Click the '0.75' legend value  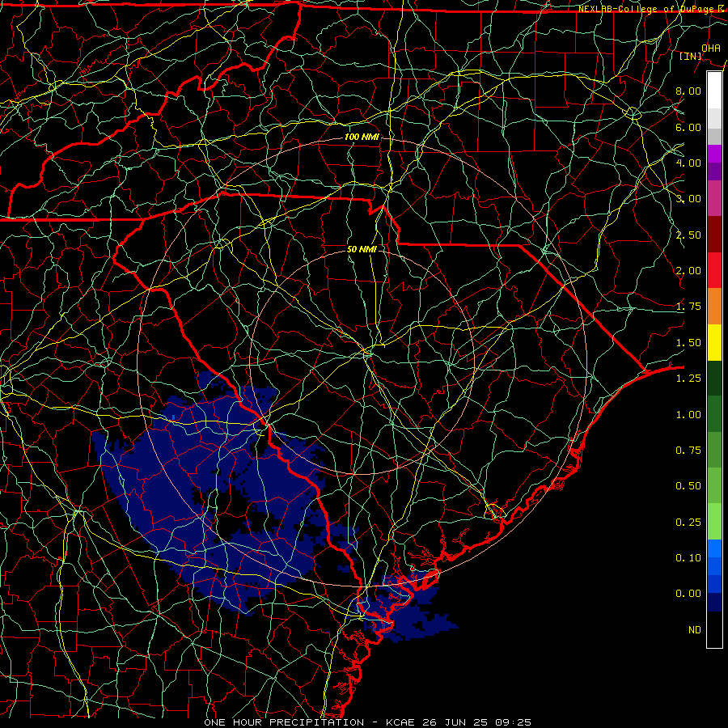[688, 450]
